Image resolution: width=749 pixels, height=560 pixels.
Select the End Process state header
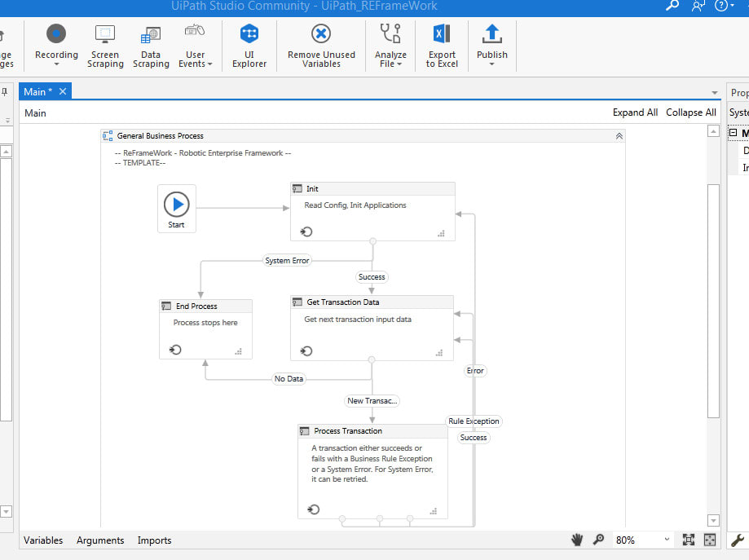[x=205, y=306]
